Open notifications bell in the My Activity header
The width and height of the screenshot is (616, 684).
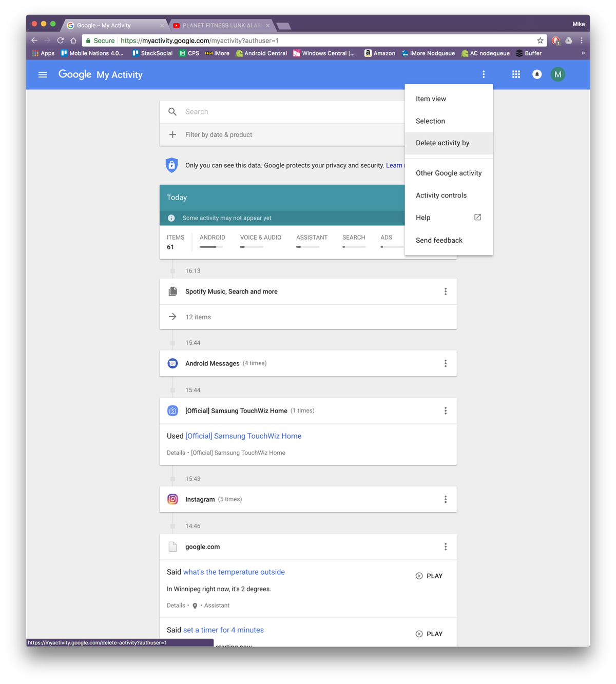coord(536,74)
